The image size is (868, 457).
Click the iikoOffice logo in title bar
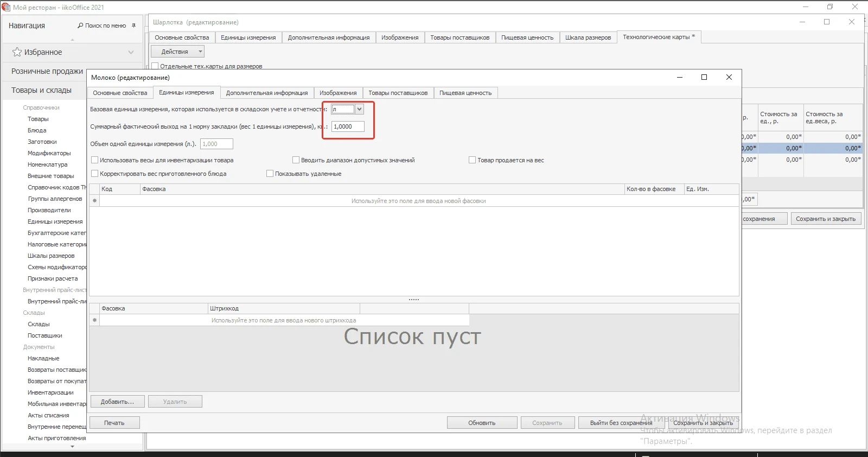6,7
